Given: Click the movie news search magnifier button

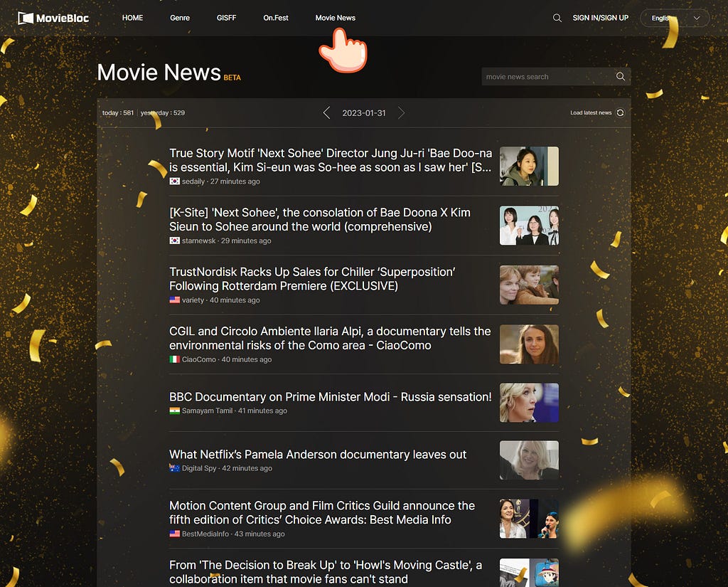Looking at the screenshot, I should [620, 77].
